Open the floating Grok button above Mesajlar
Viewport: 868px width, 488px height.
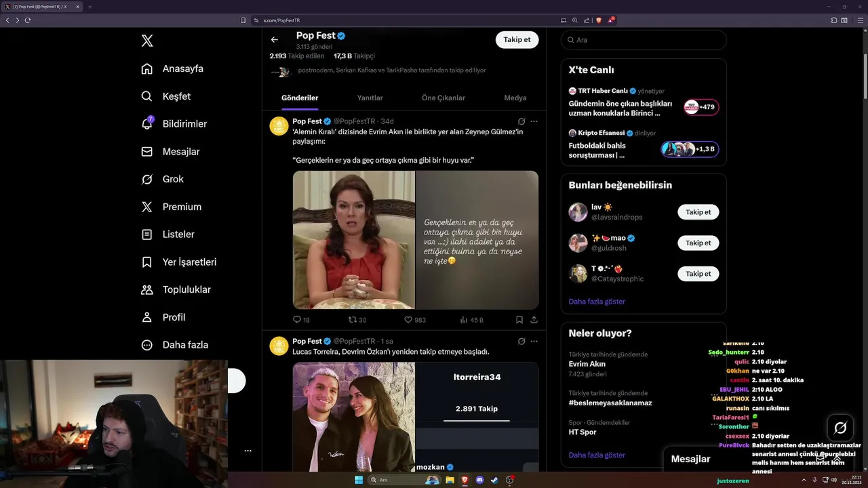tap(840, 428)
